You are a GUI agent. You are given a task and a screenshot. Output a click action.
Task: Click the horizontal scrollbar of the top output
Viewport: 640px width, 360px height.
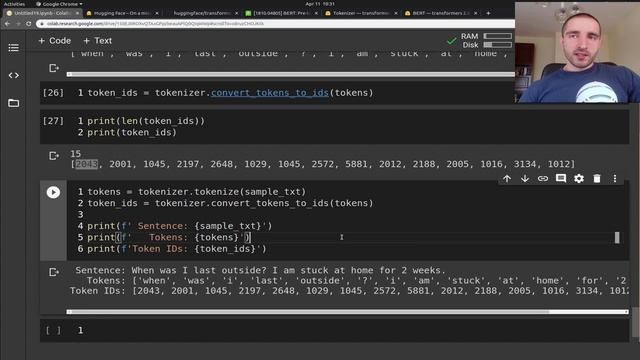coord(291,74)
